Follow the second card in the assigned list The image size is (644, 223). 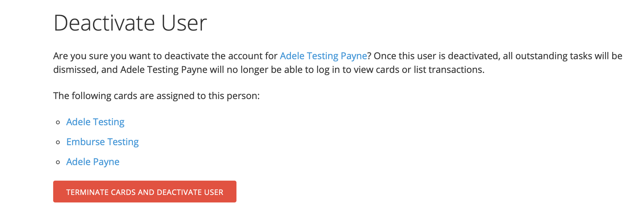102,142
